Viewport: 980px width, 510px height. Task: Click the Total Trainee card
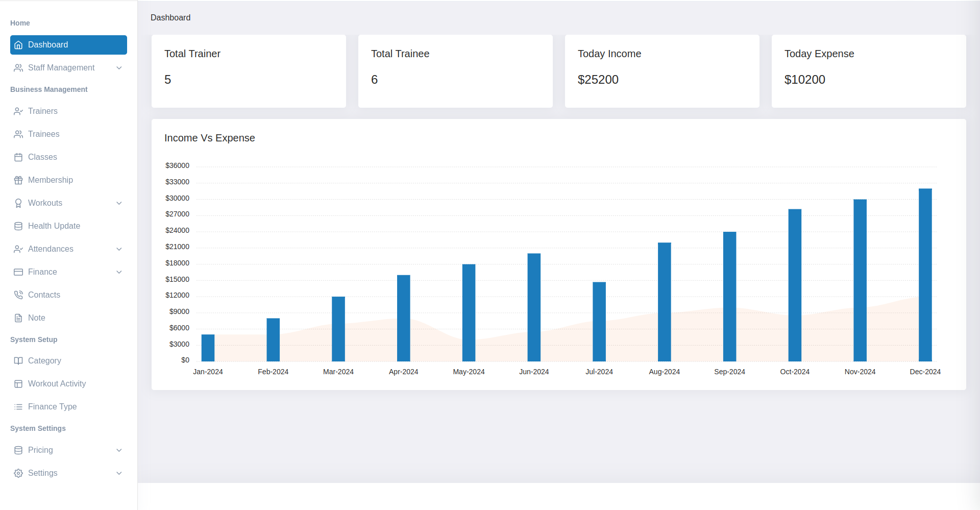pyautogui.click(x=455, y=71)
